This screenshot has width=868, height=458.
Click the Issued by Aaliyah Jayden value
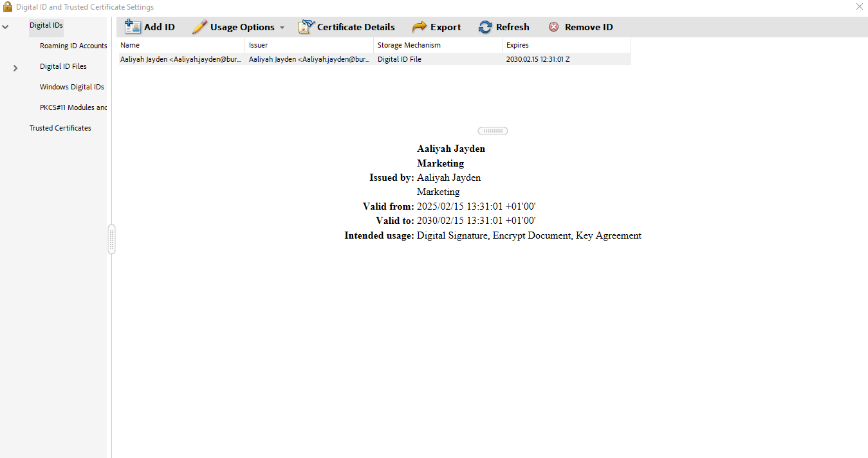coord(448,178)
